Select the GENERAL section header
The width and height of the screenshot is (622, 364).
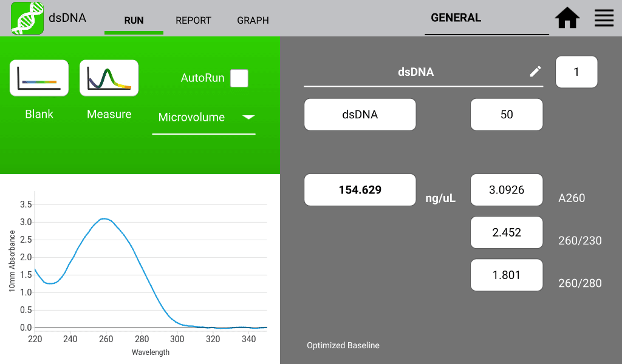point(456,18)
